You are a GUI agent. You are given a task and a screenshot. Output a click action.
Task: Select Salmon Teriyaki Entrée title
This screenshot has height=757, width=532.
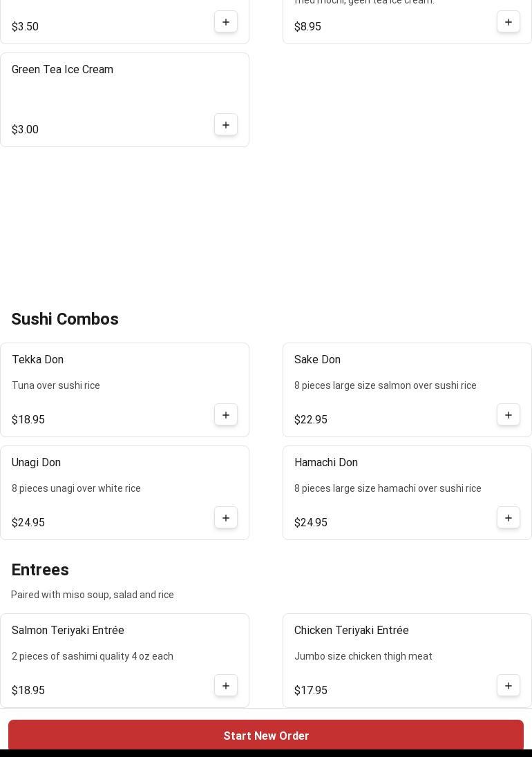pyautogui.click(x=68, y=631)
